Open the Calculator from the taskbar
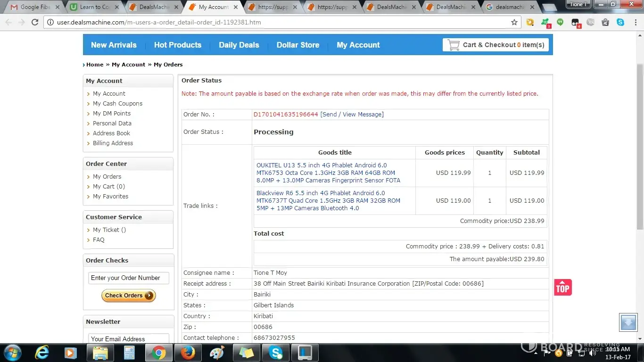644x362 pixels. 129,353
